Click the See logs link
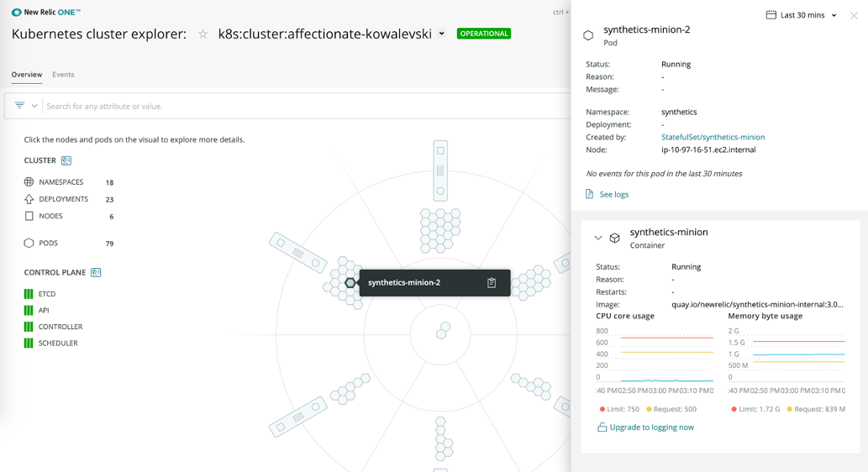The width and height of the screenshot is (868, 472). pyautogui.click(x=614, y=194)
